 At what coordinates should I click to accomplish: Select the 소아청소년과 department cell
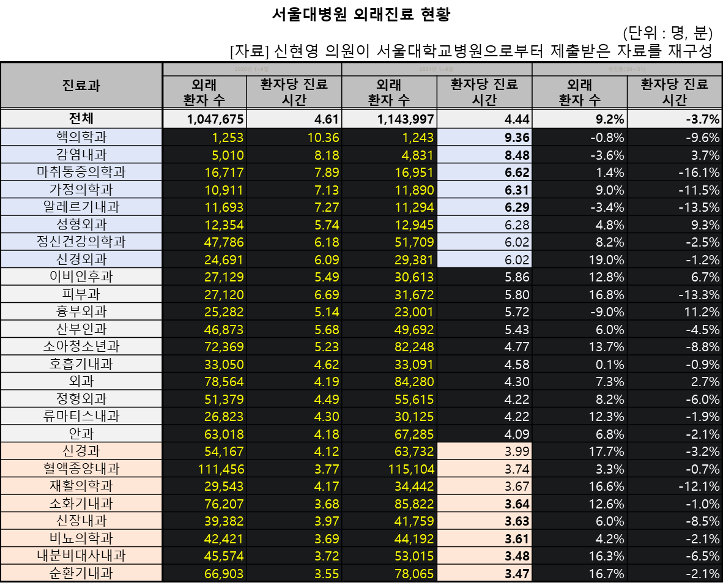(x=81, y=346)
